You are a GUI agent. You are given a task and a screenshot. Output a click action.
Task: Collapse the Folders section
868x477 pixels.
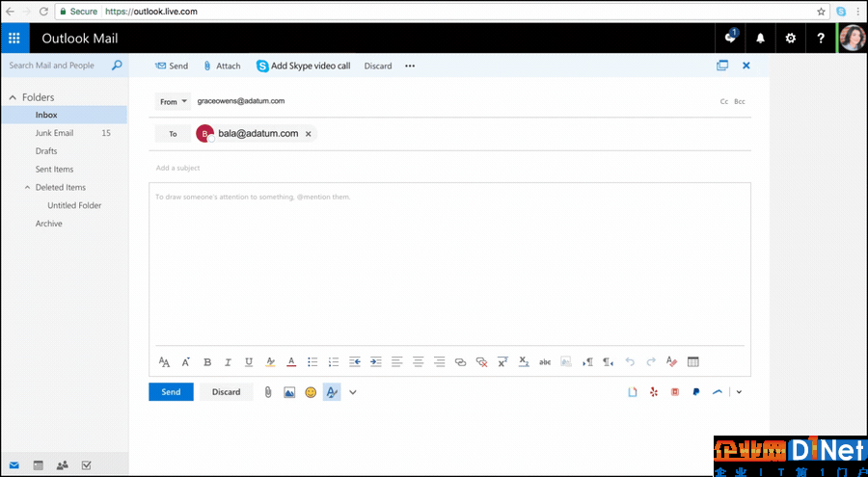(13, 97)
